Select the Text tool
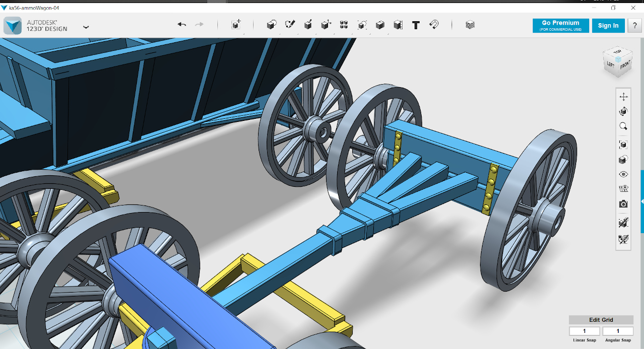The width and height of the screenshot is (644, 349). [x=416, y=25]
